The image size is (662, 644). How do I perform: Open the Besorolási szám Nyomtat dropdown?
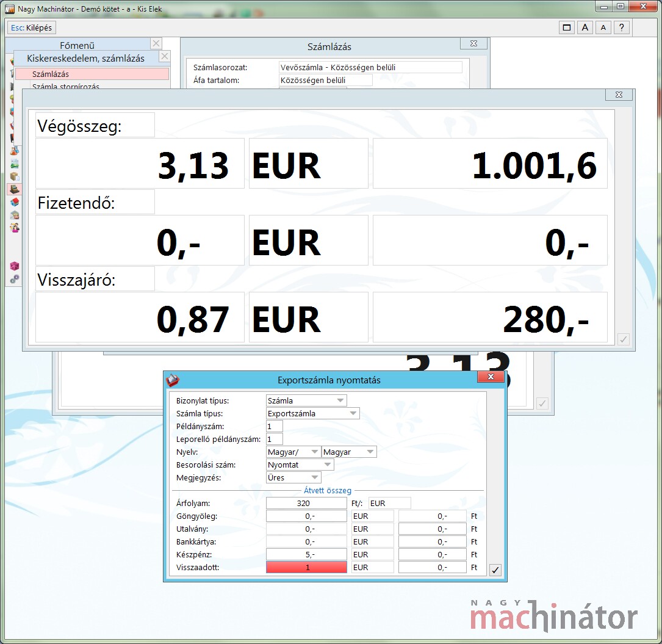click(x=300, y=465)
